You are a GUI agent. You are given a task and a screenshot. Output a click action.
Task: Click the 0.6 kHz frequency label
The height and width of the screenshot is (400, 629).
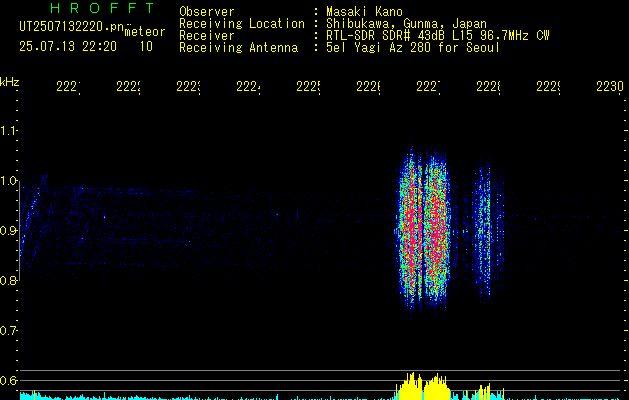(9, 380)
